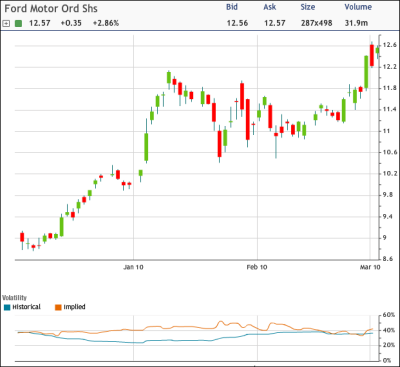This screenshot has height=367, width=400.
Task: Click the 40% volatility axis label
Action: pos(389,330)
